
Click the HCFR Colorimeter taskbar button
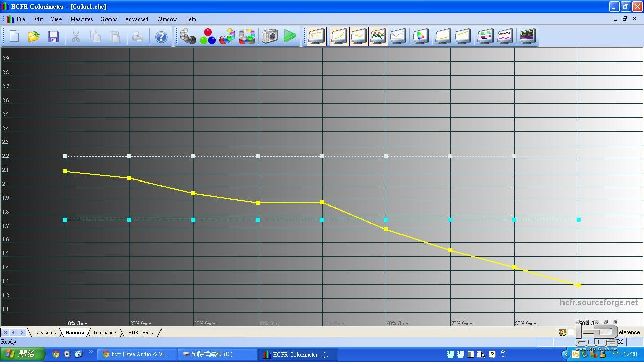tap(297, 354)
